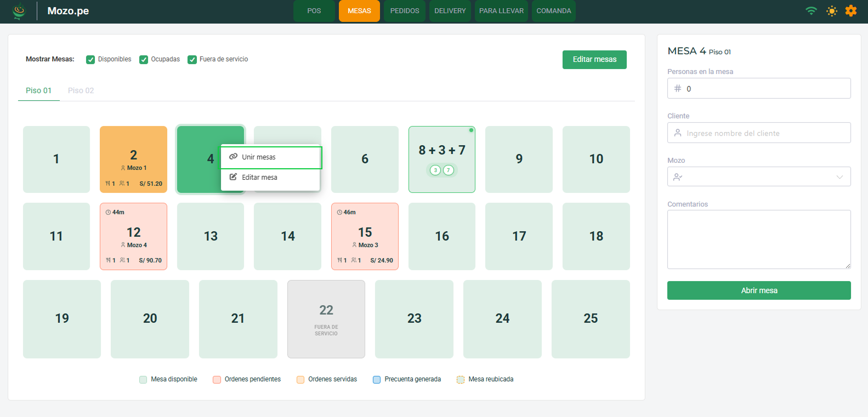Select occupied table 12 card
Screen dimensions: 868x417
point(133,236)
